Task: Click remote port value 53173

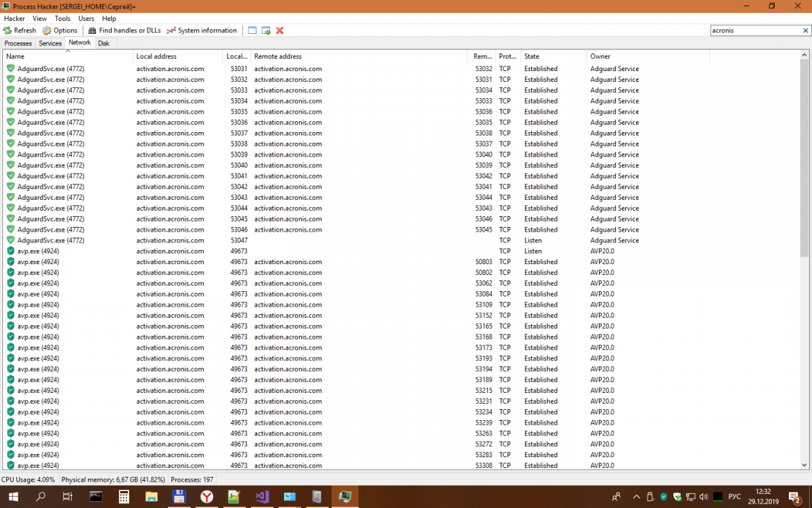Action: tap(484, 347)
